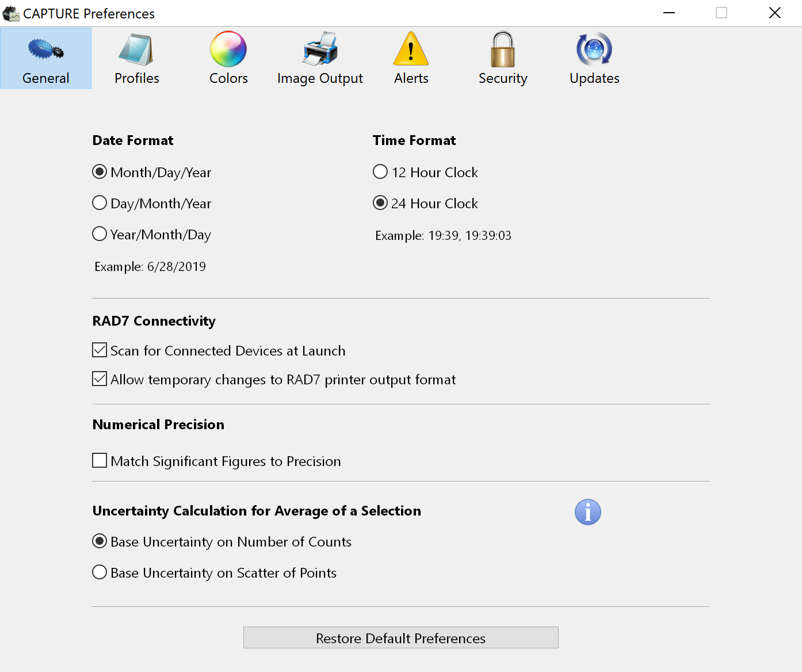The width and height of the screenshot is (802, 672).
Task: Open the Updates globe preferences
Action: coord(594,50)
